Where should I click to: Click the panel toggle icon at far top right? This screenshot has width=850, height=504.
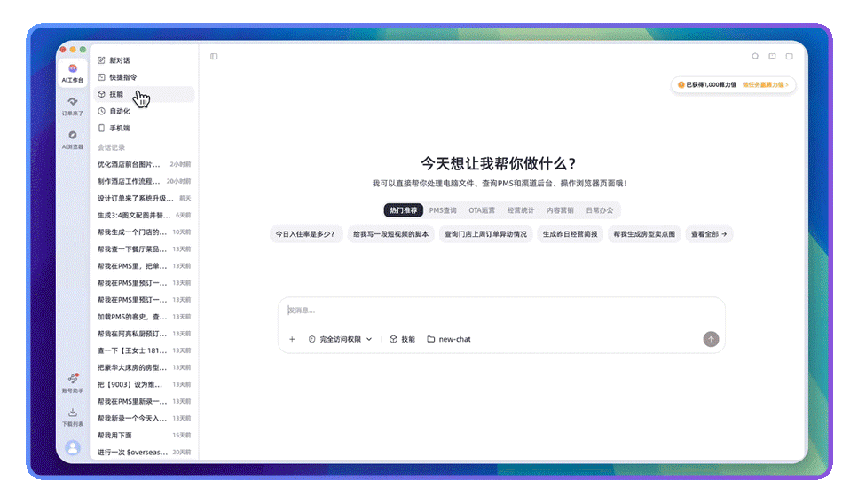click(x=790, y=57)
